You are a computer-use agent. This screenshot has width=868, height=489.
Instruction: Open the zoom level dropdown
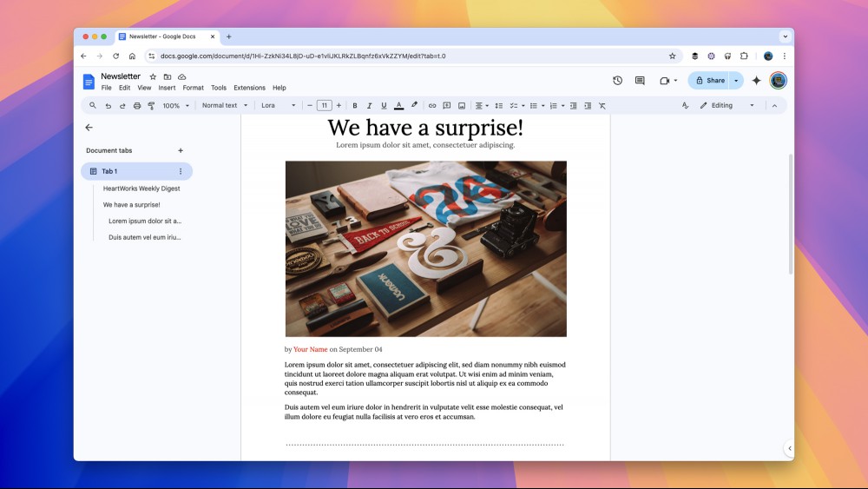click(175, 106)
